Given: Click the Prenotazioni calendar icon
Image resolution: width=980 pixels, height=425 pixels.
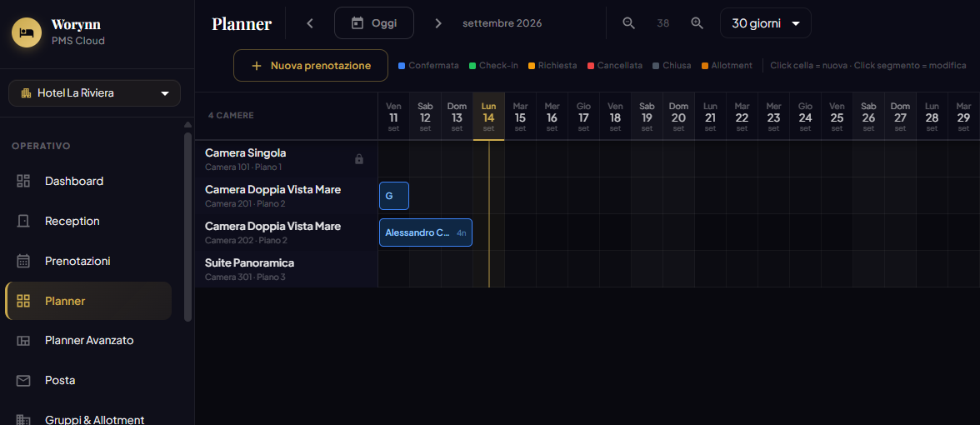Looking at the screenshot, I should pos(23,262).
